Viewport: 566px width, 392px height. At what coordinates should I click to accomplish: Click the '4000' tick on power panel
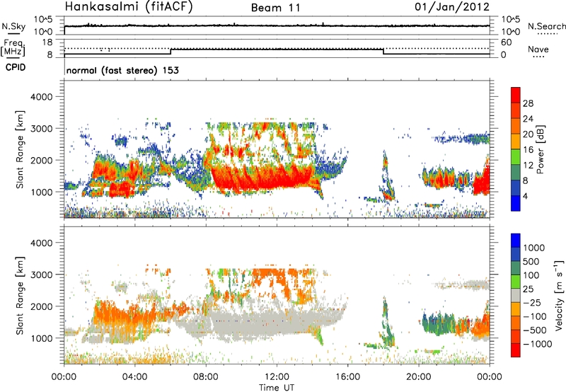pyautogui.click(x=42, y=97)
